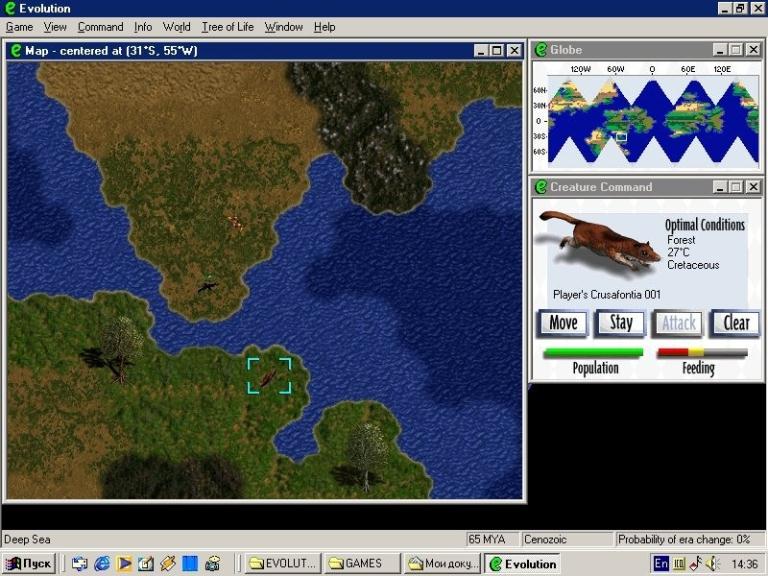The image size is (768, 576).
Task: Open Internet Explorer from the quick launch bar
Action: click(x=102, y=564)
